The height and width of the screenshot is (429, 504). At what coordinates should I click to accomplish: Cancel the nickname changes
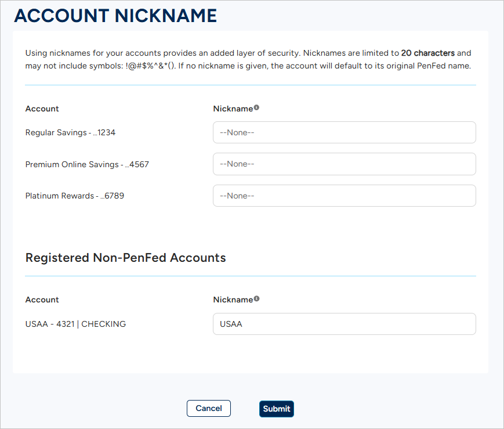tap(209, 409)
